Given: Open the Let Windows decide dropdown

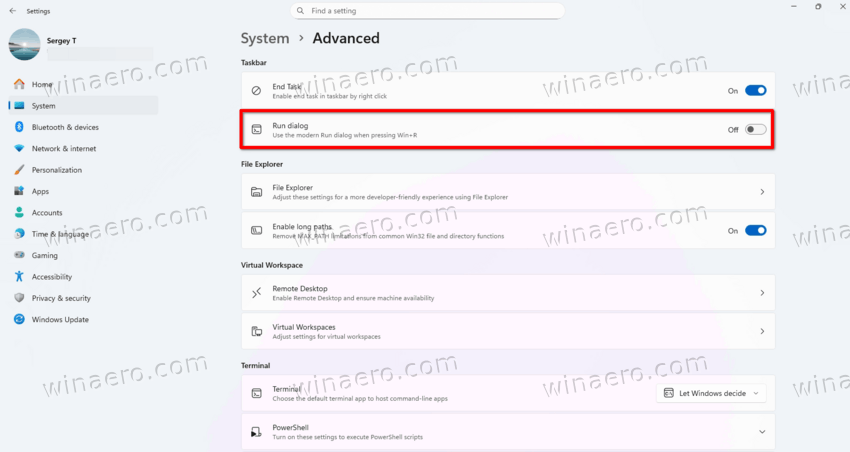Looking at the screenshot, I should click(x=711, y=393).
